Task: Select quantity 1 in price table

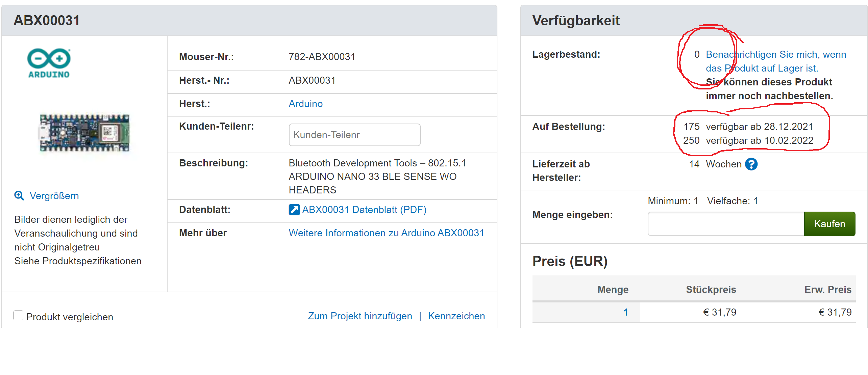Action: [625, 312]
